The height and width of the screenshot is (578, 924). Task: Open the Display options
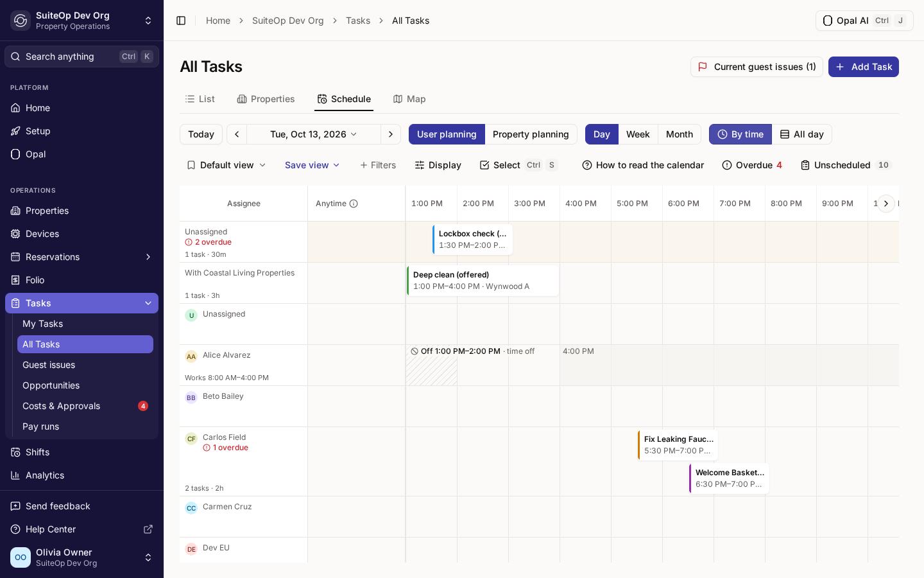(x=438, y=165)
